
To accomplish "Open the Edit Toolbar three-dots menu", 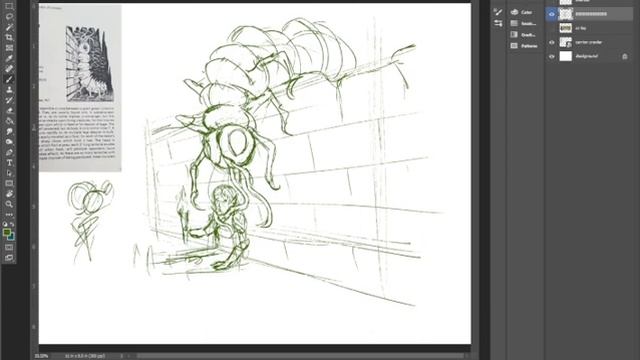I will [x=9, y=214].
